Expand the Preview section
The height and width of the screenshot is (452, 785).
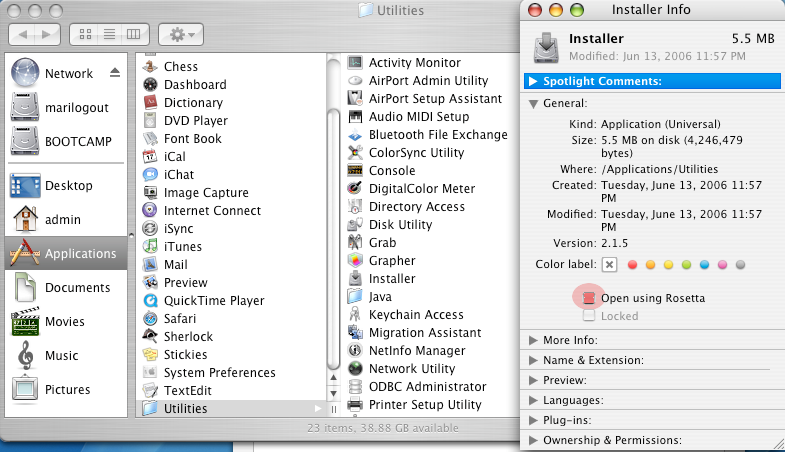(533, 380)
